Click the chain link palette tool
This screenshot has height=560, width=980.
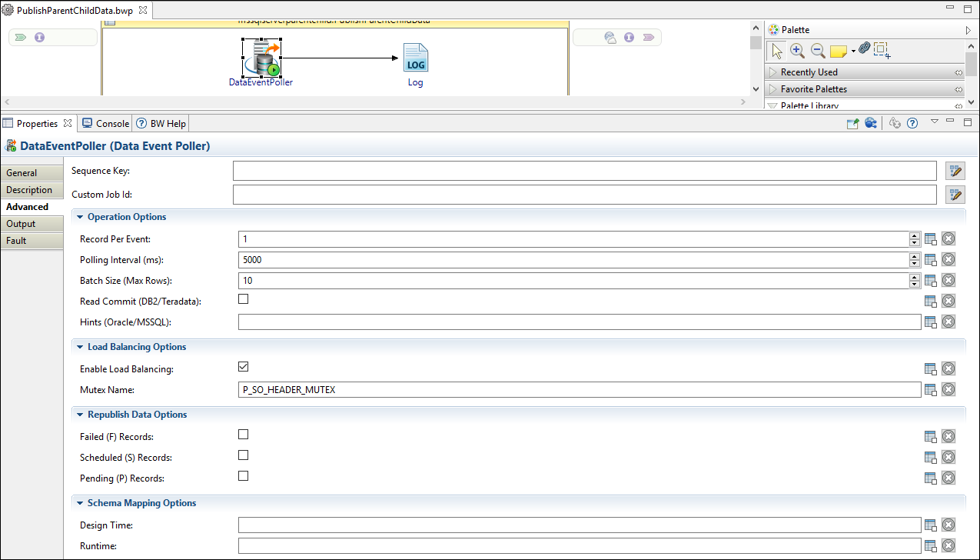[865, 48]
